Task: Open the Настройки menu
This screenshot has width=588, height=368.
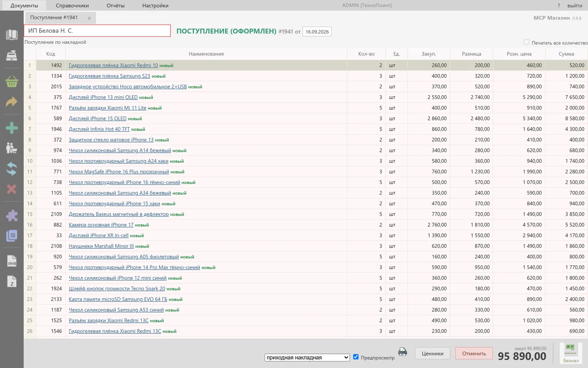Action: pyautogui.click(x=155, y=6)
